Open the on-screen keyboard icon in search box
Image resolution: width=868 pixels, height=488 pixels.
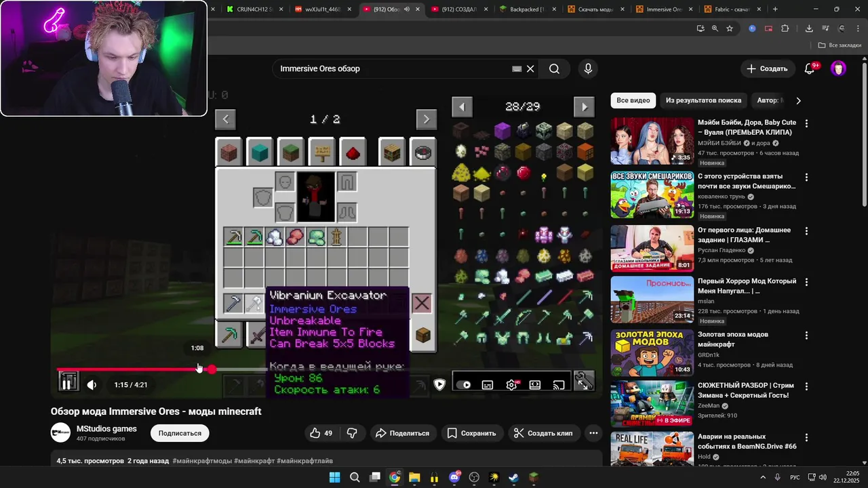click(x=517, y=68)
